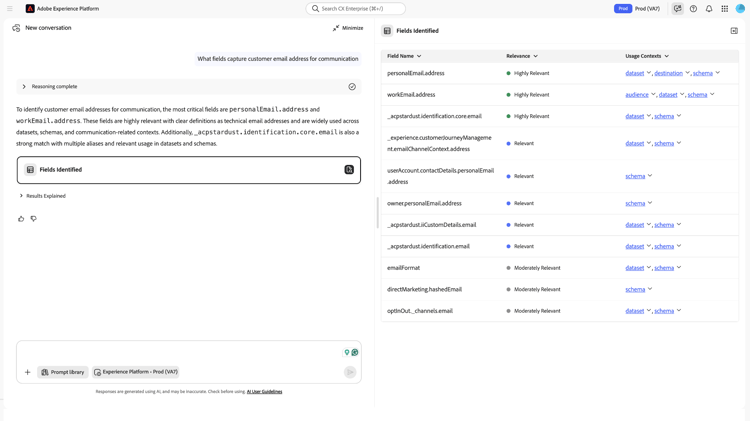Open the hamburger navigation menu

10,9
